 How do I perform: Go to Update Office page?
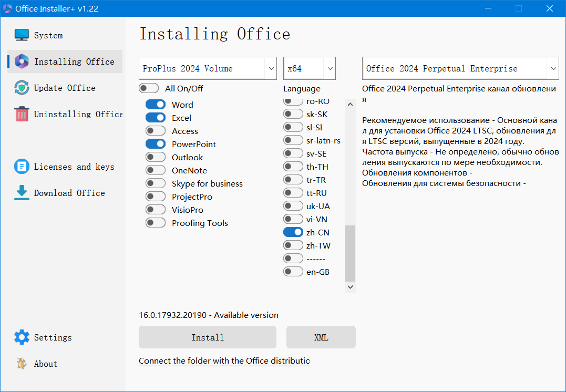point(65,88)
